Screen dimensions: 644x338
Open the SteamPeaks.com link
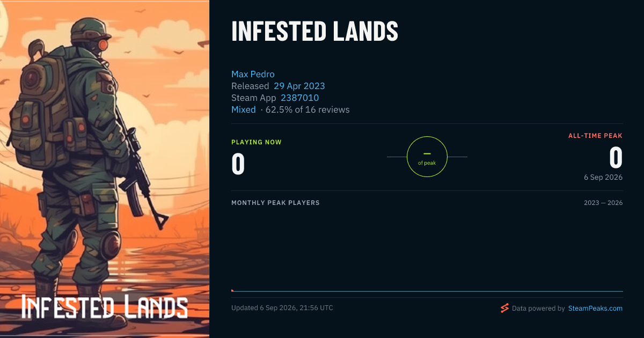[x=595, y=308]
